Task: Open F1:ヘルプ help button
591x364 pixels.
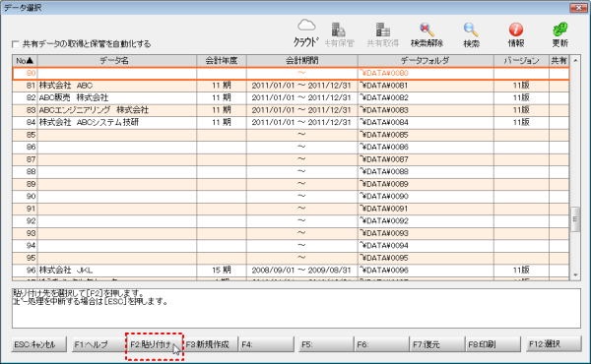Action: pos(97,344)
